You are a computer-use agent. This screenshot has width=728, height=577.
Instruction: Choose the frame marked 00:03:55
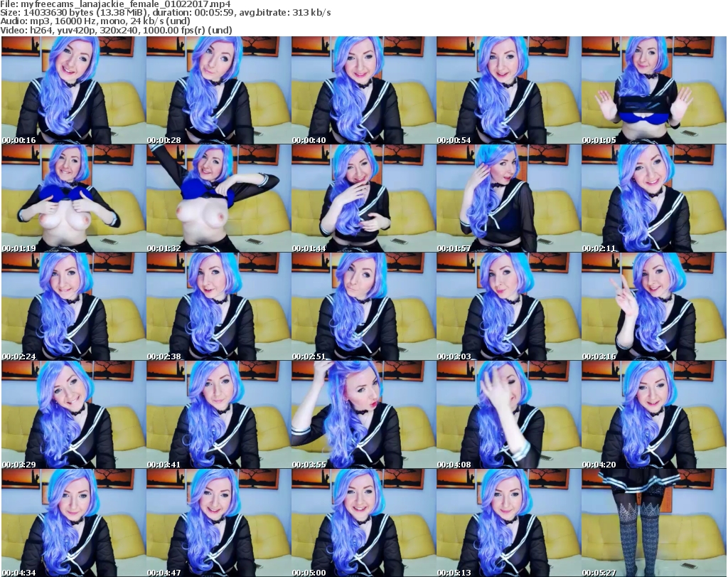pyautogui.click(x=363, y=415)
